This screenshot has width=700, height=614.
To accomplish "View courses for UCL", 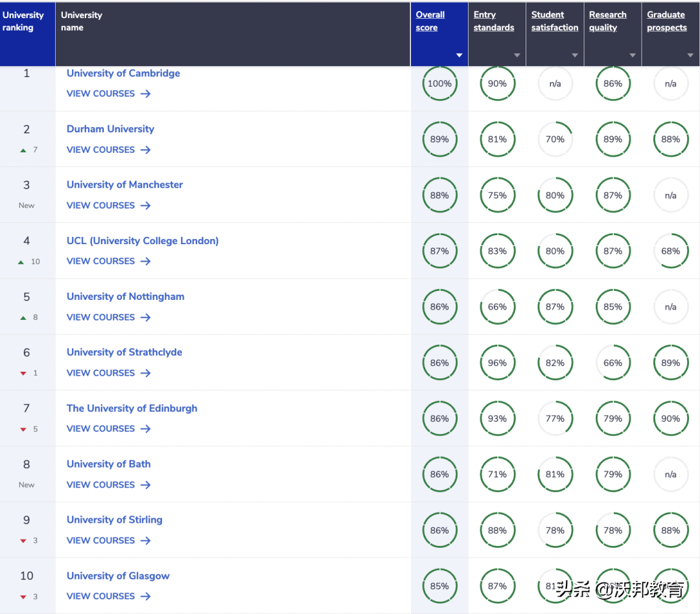I will tap(108, 262).
